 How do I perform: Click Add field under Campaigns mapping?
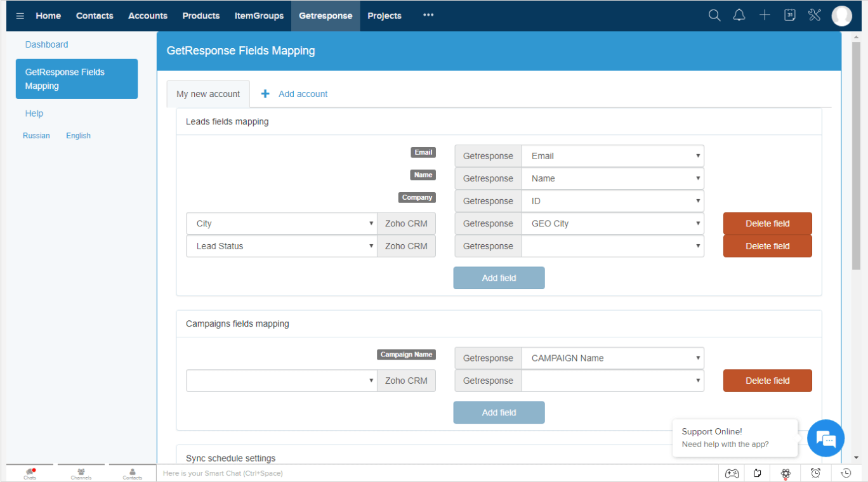(499, 412)
